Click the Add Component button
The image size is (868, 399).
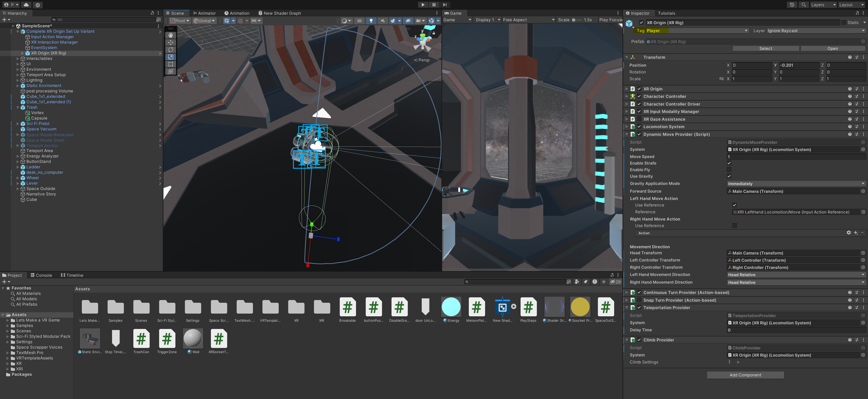click(x=745, y=375)
